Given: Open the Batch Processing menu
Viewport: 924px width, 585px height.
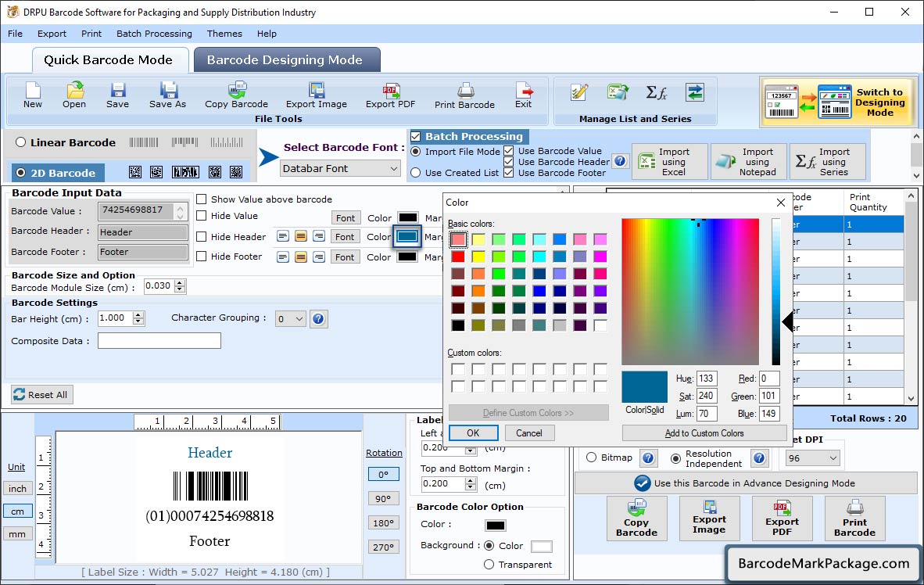Looking at the screenshot, I should 155,34.
